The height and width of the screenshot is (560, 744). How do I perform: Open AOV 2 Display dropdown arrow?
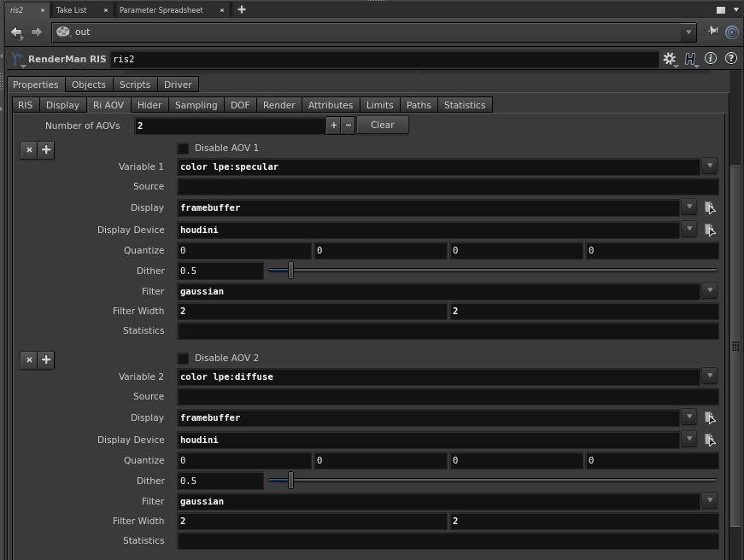(x=689, y=417)
